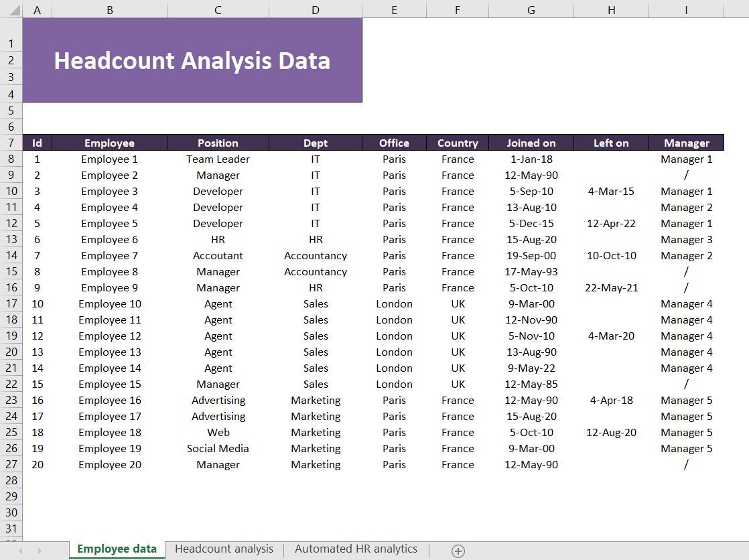Select column C header

pos(218,10)
